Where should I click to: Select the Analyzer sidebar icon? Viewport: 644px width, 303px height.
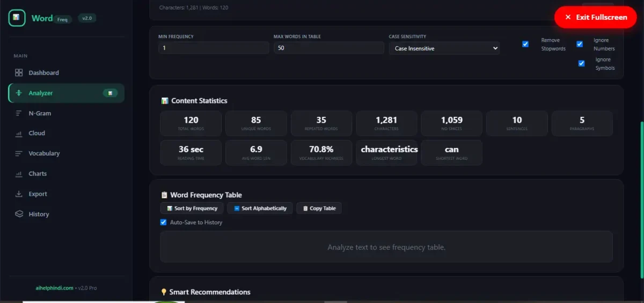19,93
